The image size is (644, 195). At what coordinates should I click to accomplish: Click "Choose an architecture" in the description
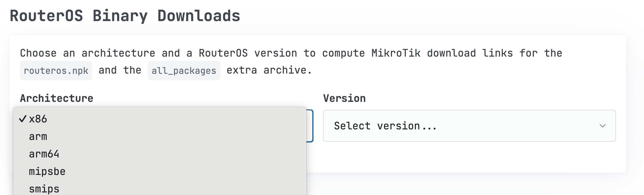click(x=87, y=53)
